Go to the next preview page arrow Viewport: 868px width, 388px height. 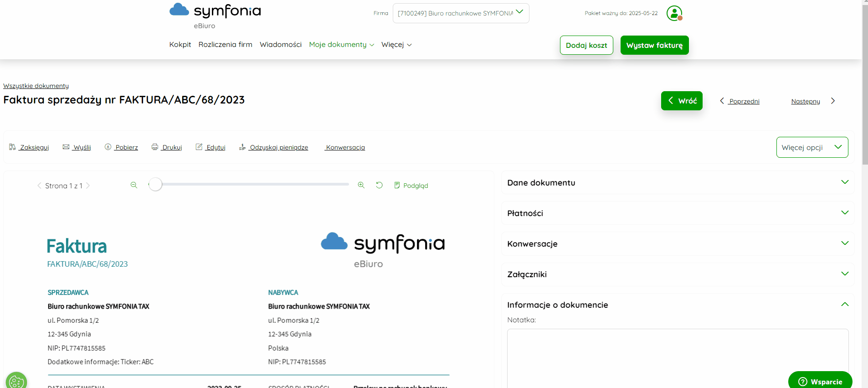[88, 186]
